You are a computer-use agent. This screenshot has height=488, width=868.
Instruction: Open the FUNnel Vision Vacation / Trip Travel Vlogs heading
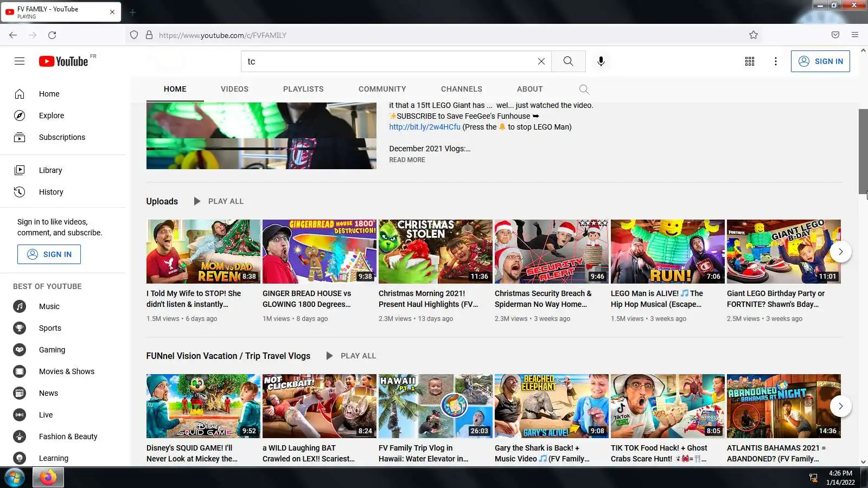coord(228,356)
